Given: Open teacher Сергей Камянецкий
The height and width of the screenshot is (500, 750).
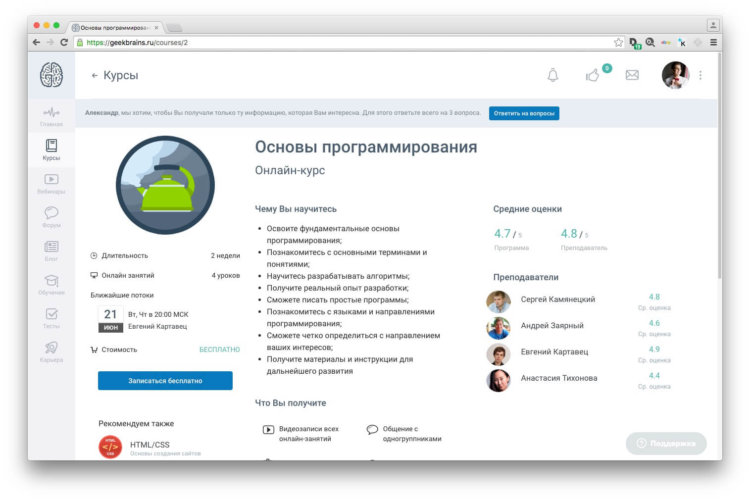Looking at the screenshot, I should (558, 300).
